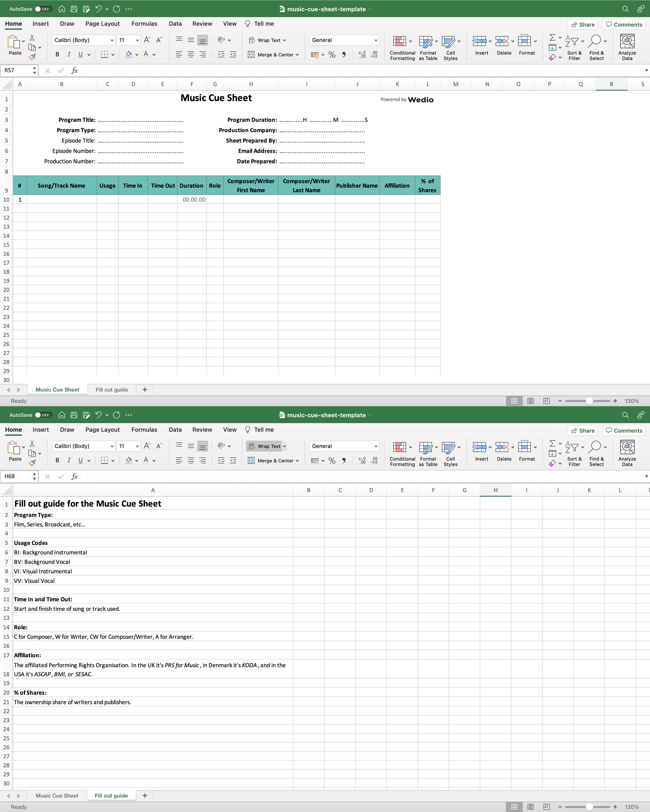Screen dimensions: 650x812
Task: Open Conditional Formatting in top ribbon
Action: [402, 47]
